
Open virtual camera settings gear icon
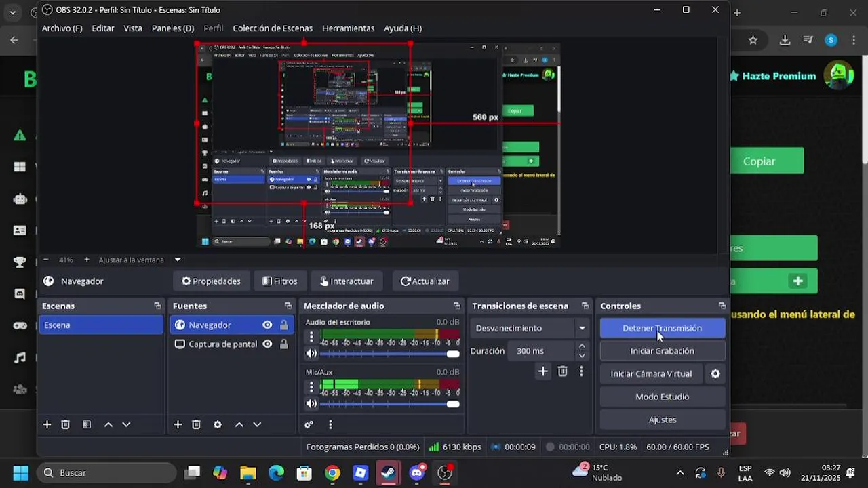click(715, 373)
